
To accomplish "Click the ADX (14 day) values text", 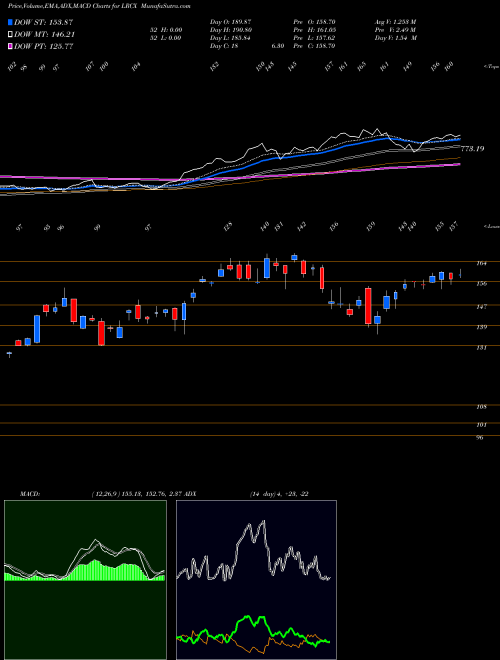I will tap(279, 494).
